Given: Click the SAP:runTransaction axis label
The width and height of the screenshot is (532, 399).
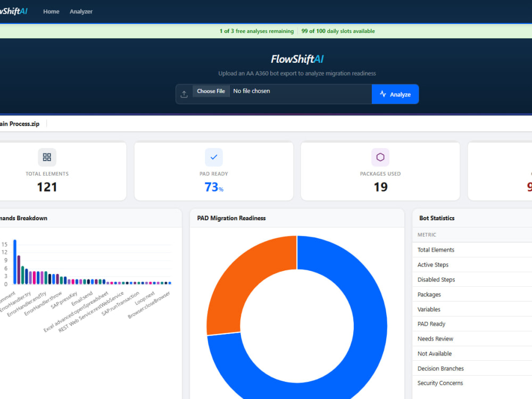Looking at the screenshot, I should 120,304.
